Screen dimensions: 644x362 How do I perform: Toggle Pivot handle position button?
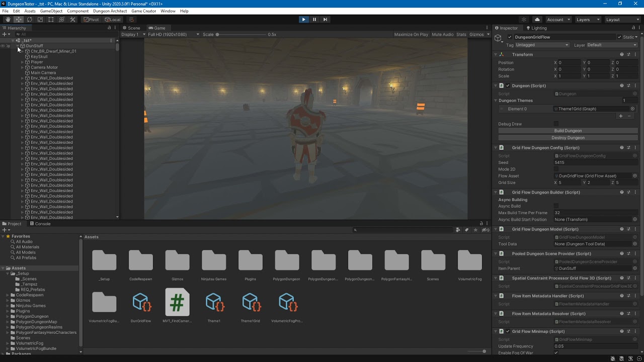(x=92, y=20)
